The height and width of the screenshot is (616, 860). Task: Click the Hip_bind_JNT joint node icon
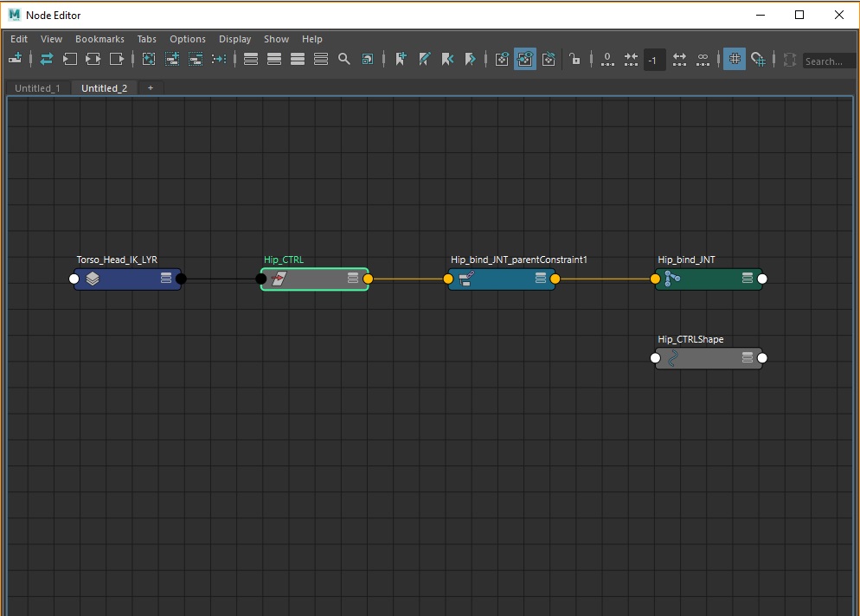pyautogui.click(x=672, y=279)
